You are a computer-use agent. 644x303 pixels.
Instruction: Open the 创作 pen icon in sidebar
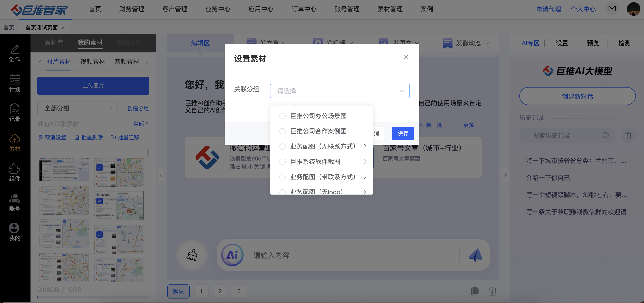tap(15, 50)
